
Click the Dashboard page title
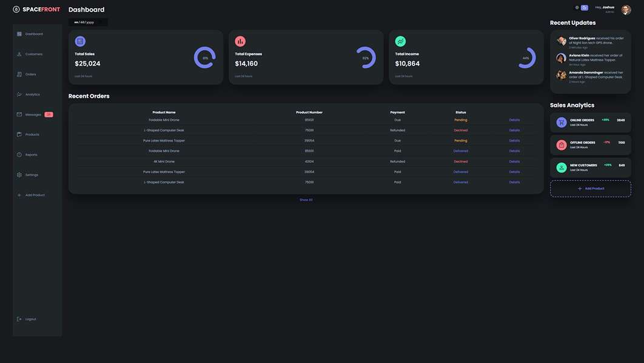pyautogui.click(x=86, y=10)
